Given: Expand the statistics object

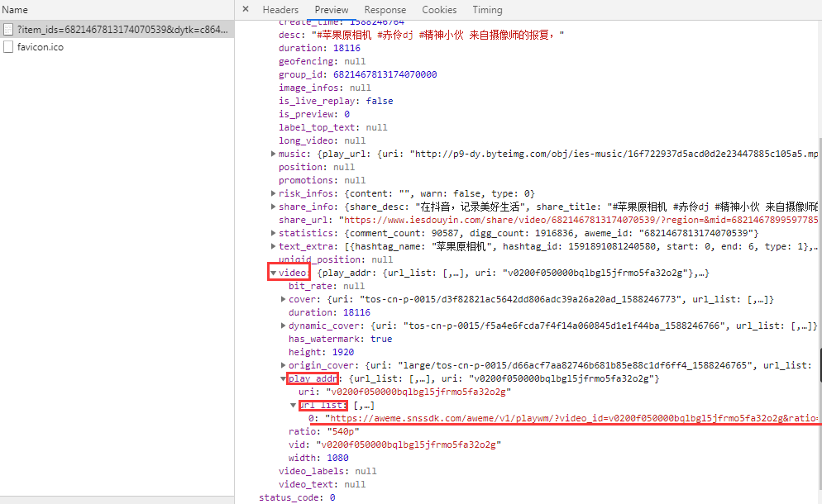Looking at the screenshot, I should click(273, 233).
